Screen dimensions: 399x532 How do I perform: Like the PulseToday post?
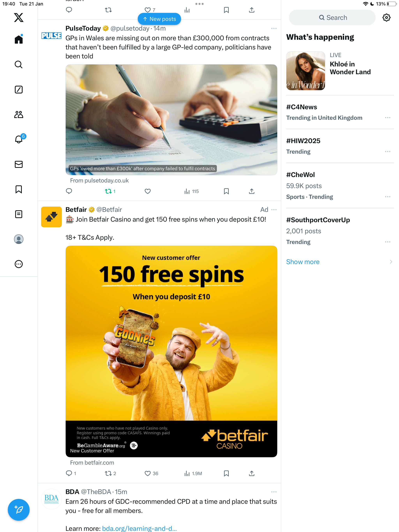(x=147, y=191)
